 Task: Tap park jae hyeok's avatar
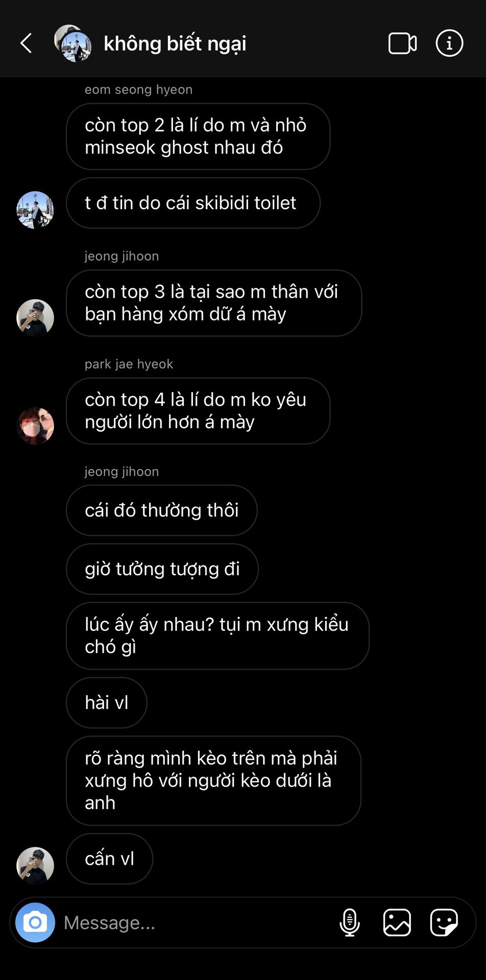pyautogui.click(x=35, y=426)
